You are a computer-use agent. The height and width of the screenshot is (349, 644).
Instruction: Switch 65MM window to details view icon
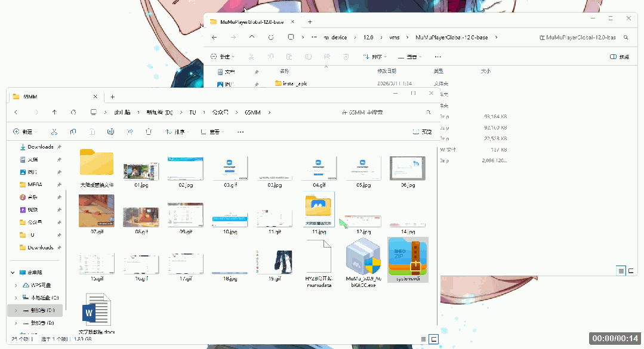(x=423, y=339)
